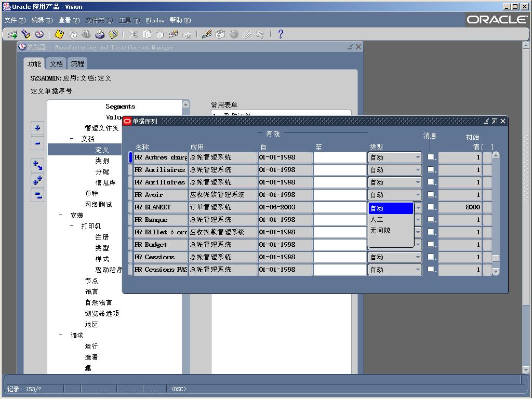Open type dropdown for FR Autres charg row

(x=418, y=157)
